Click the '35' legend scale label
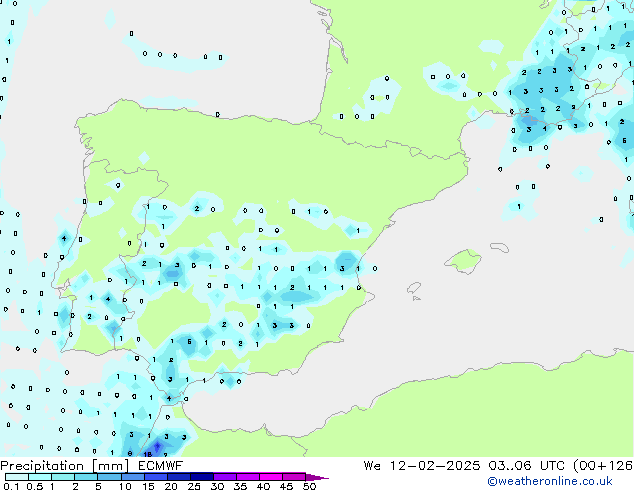The width and height of the screenshot is (634, 490). 240,486
